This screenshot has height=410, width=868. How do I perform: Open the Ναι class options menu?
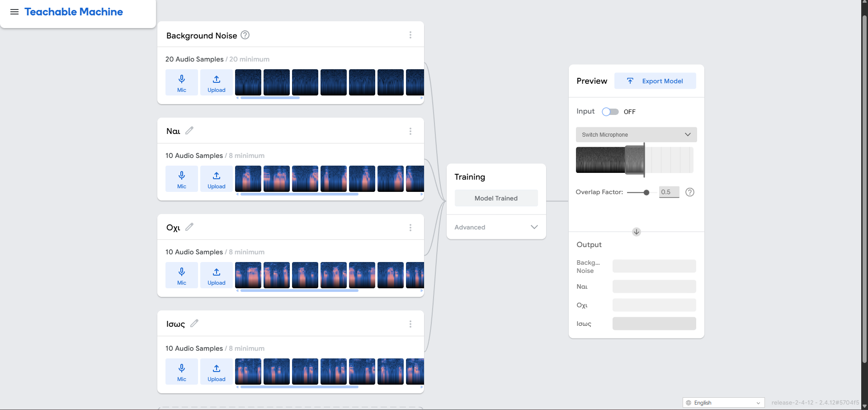410,131
